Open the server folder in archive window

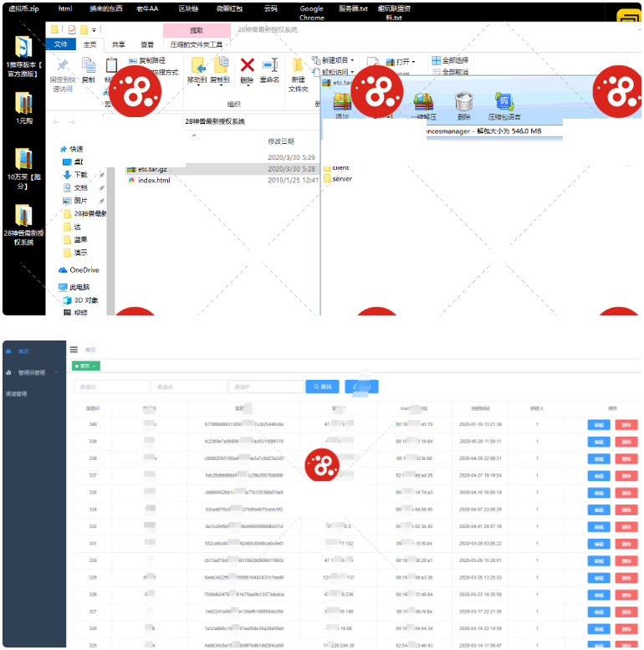point(338,179)
